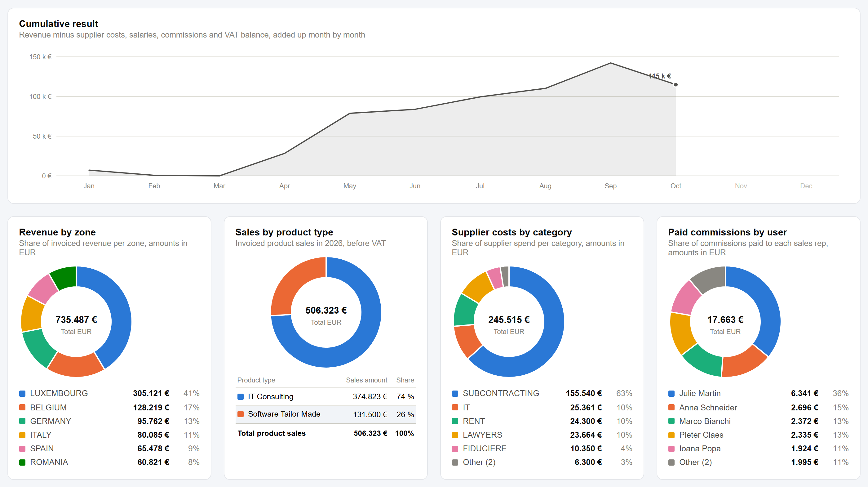Screen dimensions: 868x487
Task: Click the ROMANIA dark green legend swatch
Action: click(x=22, y=462)
